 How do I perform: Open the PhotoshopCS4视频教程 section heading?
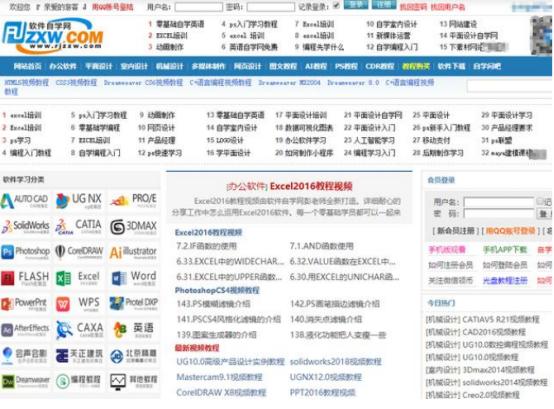(x=217, y=290)
